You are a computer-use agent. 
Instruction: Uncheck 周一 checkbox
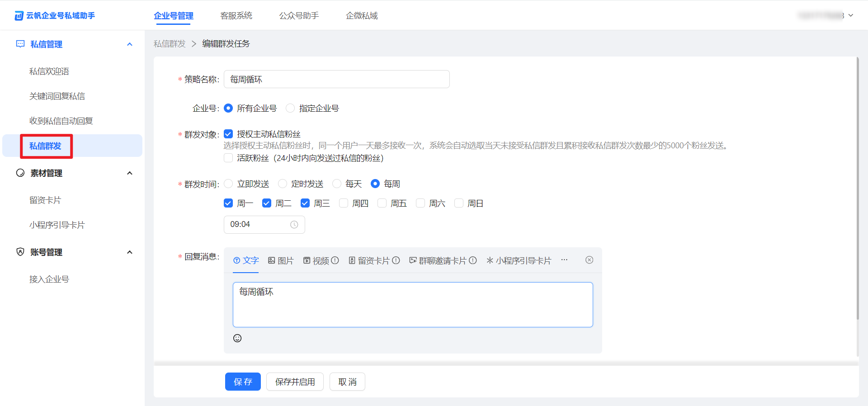point(228,203)
